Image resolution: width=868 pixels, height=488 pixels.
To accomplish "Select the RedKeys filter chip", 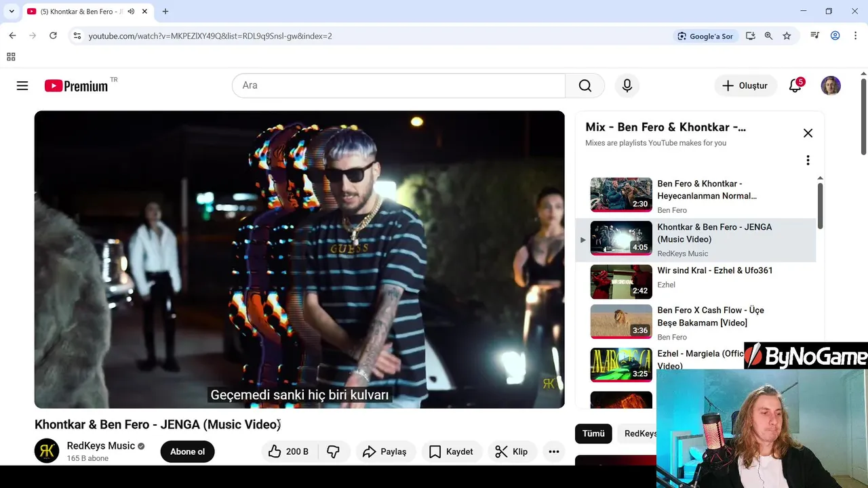I will coord(637,434).
